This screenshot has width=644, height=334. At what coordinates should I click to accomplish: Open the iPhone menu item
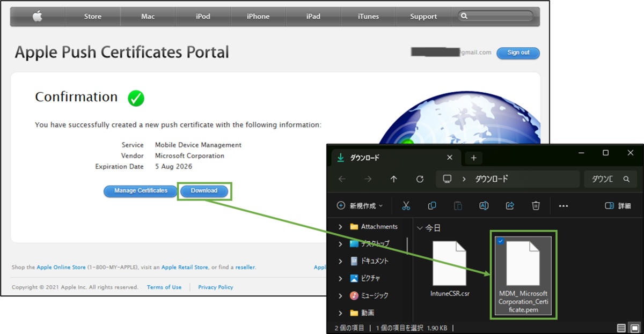pos(258,17)
